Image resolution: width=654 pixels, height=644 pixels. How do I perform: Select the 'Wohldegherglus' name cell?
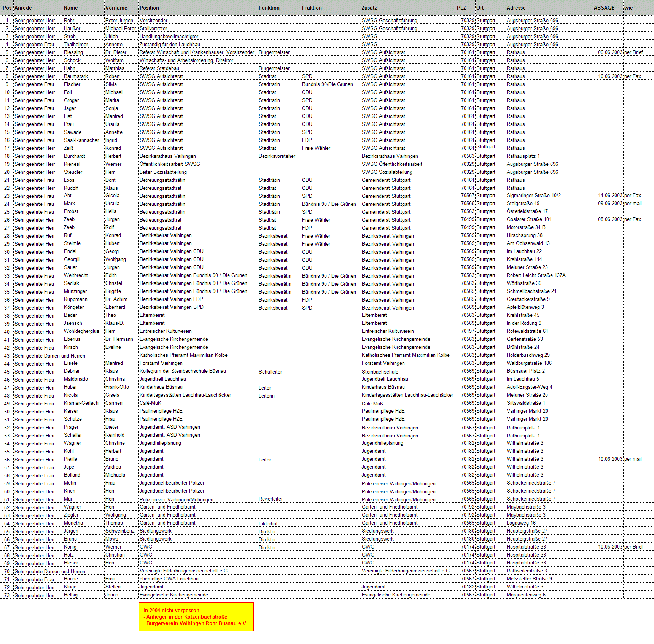[81, 331]
